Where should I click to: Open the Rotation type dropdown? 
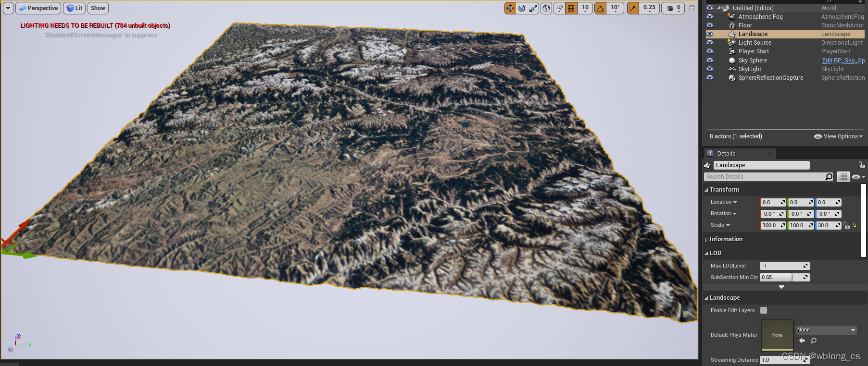[x=723, y=214]
